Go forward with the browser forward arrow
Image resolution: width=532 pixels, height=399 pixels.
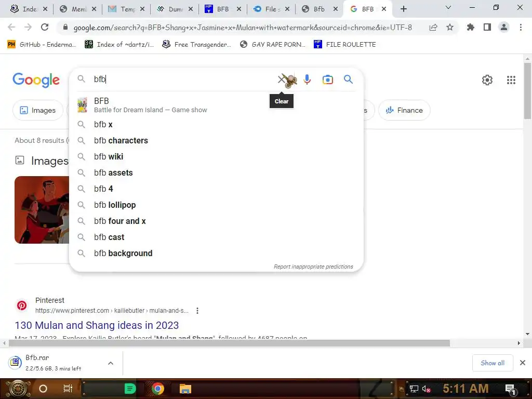tap(28, 27)
